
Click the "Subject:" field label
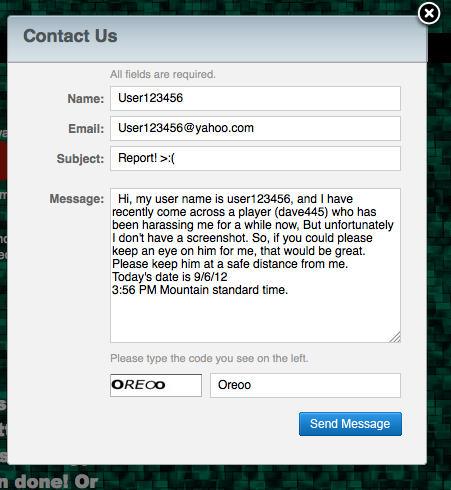80,159
